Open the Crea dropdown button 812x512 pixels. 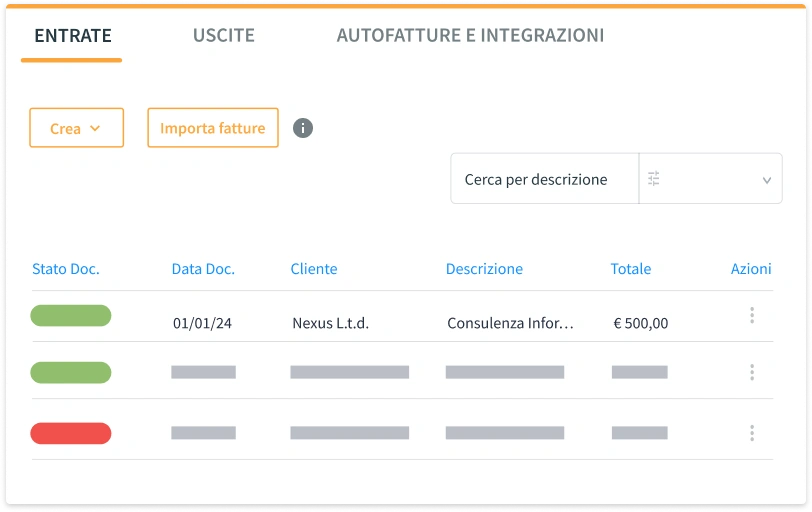(76, 128)
